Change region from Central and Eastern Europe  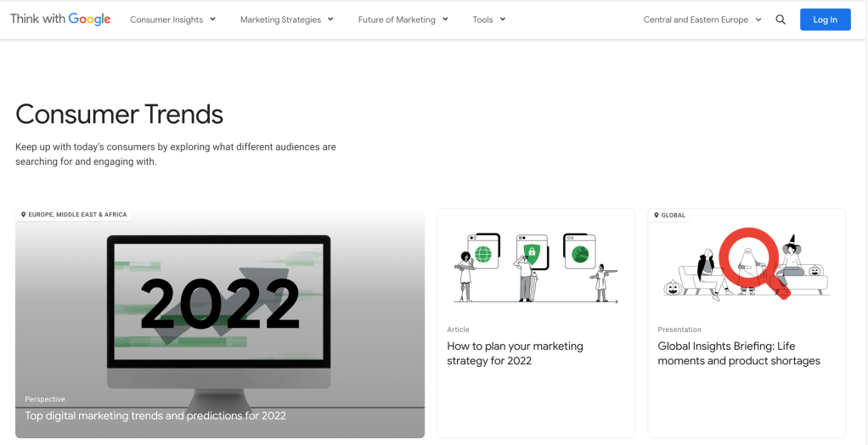(702, 20)
